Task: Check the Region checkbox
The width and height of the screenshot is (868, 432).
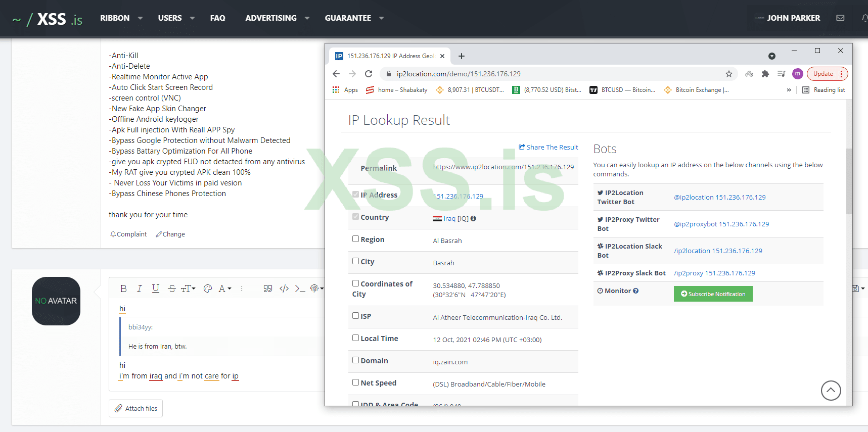Action: (x=355, y=239)
